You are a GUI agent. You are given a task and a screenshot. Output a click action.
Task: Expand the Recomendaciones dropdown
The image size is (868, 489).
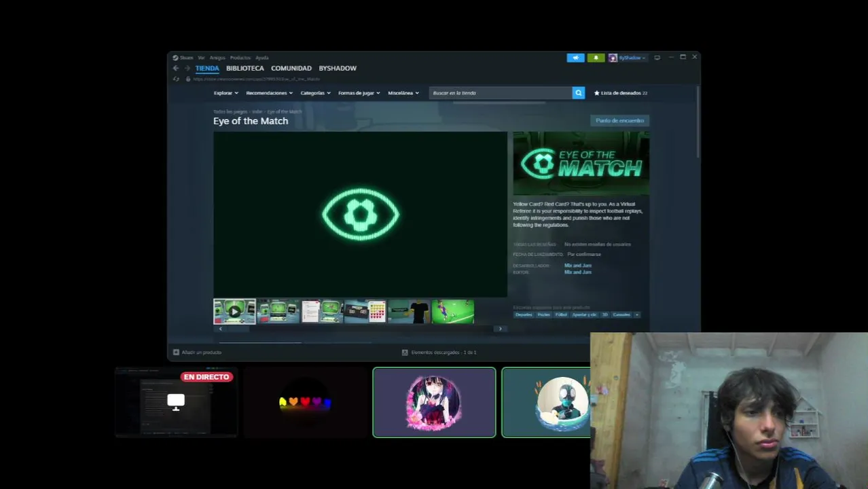pyautogui.click(x=269, y=93)
